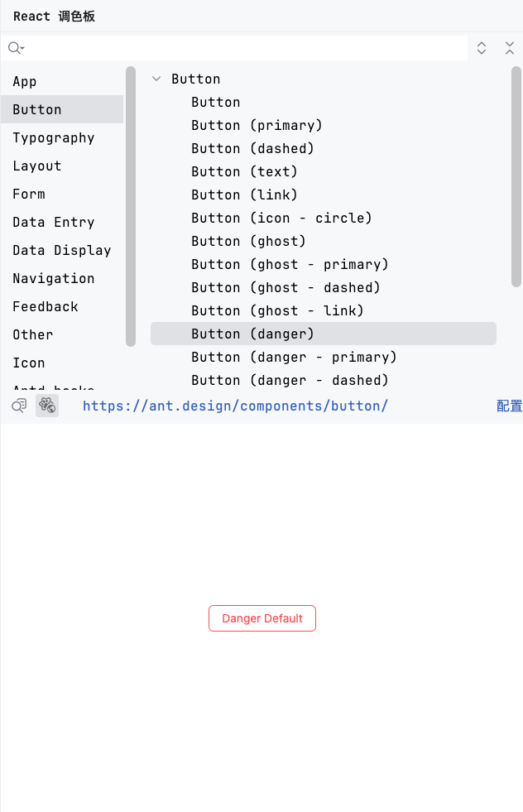The image size is (523, 812).
Task: Open the documentation preview icon near the URL
Action: point(18,406)
